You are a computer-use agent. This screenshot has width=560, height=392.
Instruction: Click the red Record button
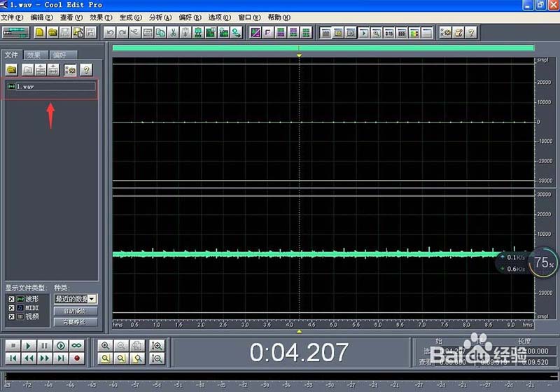(76, 358)
